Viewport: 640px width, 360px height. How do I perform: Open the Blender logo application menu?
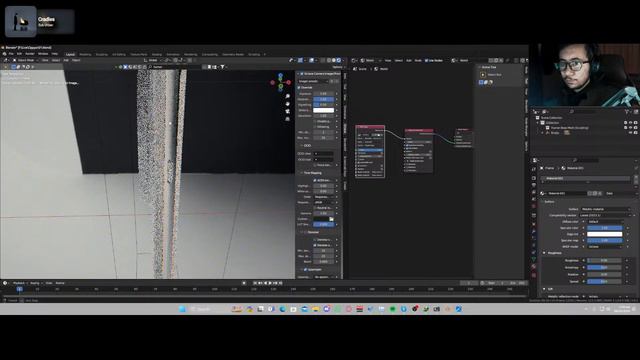tap(4, 54)
